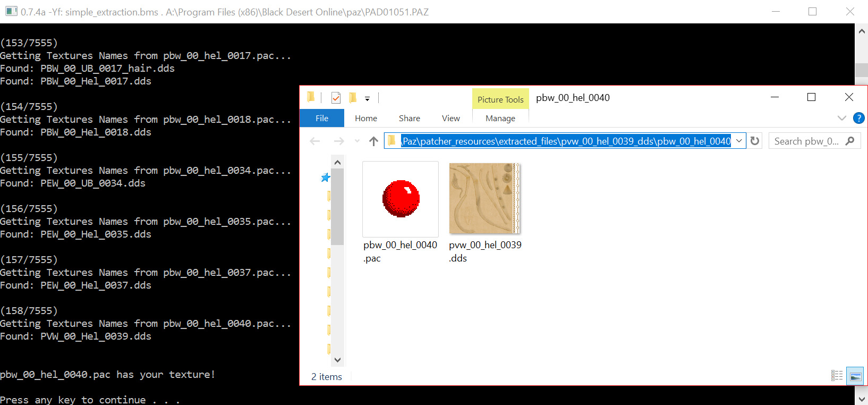The height and width of the screenshot is (405, 868).
Task: Refresh the current folder
Action: pos(755,141)
